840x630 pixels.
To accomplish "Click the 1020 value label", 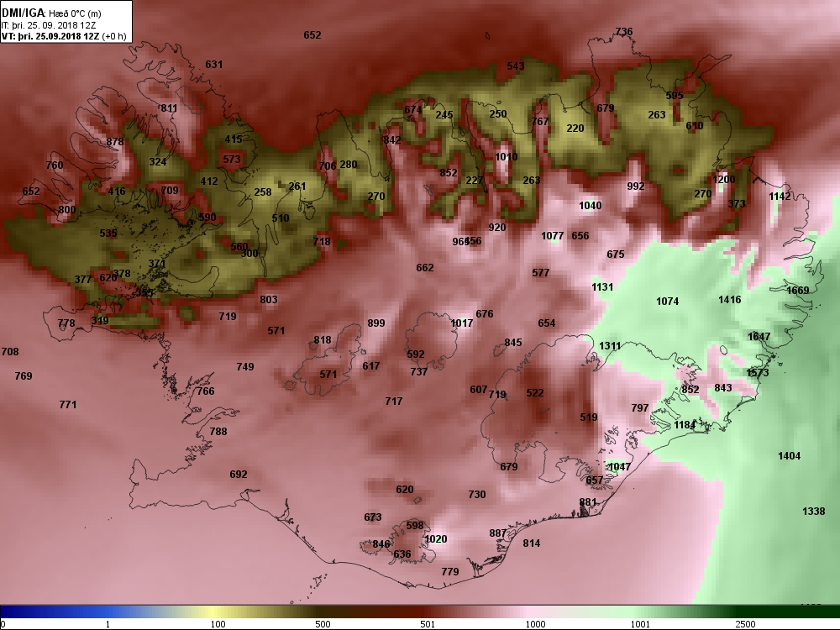I will [x=435, y=539].
